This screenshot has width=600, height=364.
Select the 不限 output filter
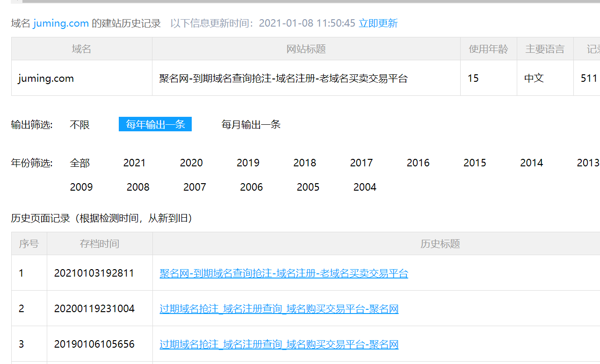[80, 125]
